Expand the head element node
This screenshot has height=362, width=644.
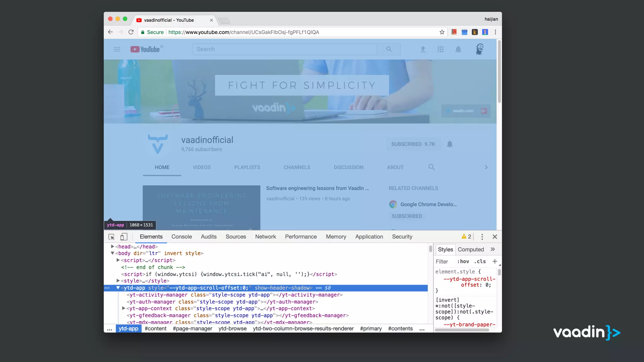[113, 247]
